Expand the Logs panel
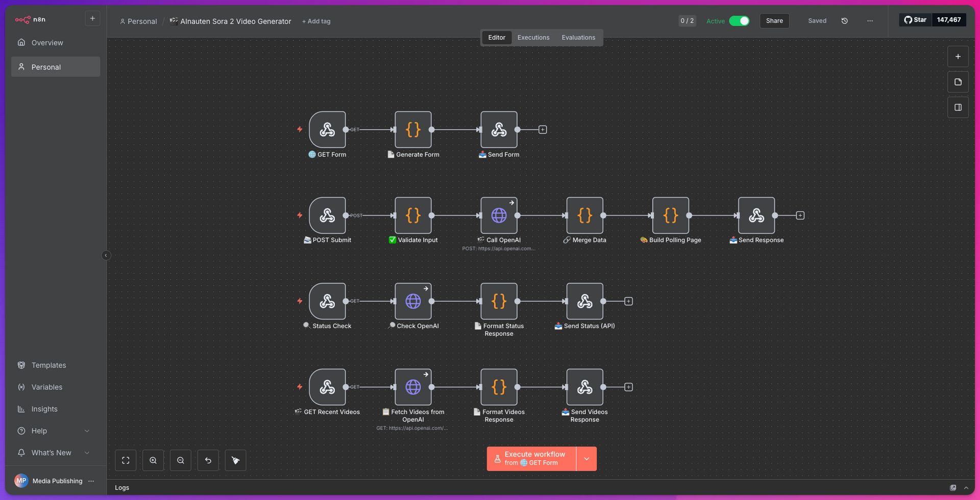The width and height of the screenshot is (980, 500). [966, 488]
